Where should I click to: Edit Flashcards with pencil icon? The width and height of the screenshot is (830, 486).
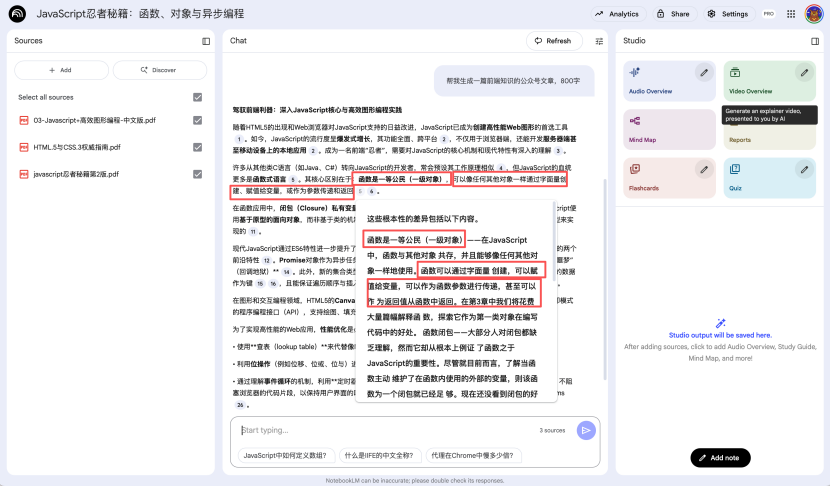click(704, 170)
